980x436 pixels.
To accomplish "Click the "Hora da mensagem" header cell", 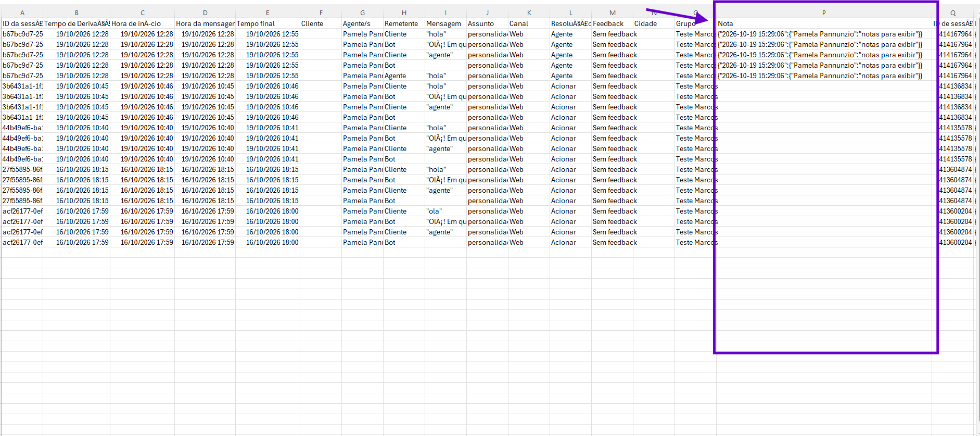I will tap(205, 23).
